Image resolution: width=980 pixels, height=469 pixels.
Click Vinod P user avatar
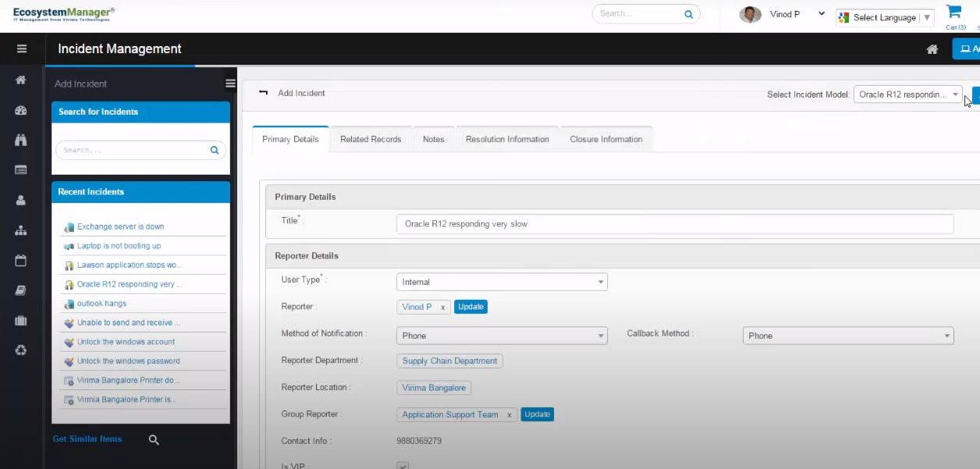click(x=750, y=14)
